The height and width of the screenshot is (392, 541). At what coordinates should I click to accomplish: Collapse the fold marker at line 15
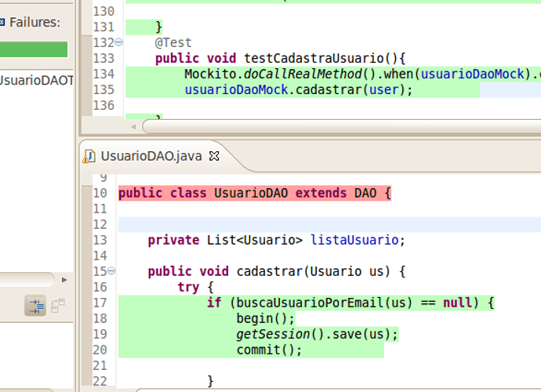[111, 271]
